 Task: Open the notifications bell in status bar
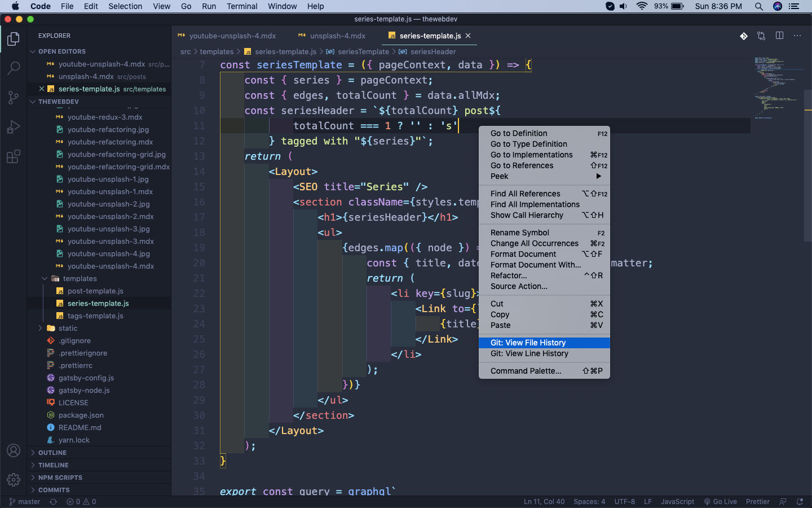coord(800,501)
